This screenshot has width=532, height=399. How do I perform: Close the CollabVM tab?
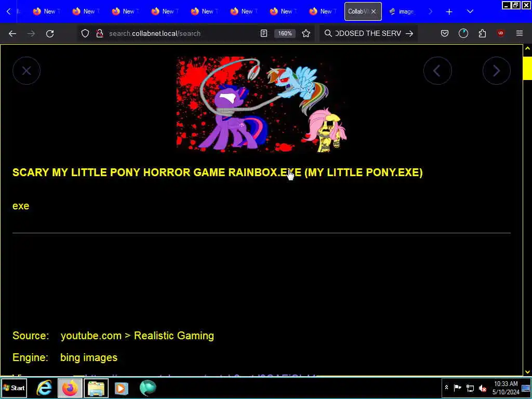374,11
